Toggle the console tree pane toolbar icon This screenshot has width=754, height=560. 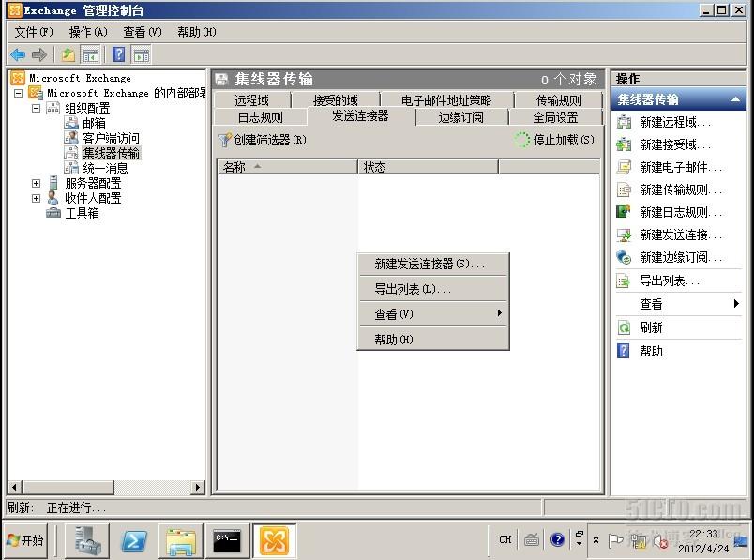pyautogui.click(x=90, y=54)
